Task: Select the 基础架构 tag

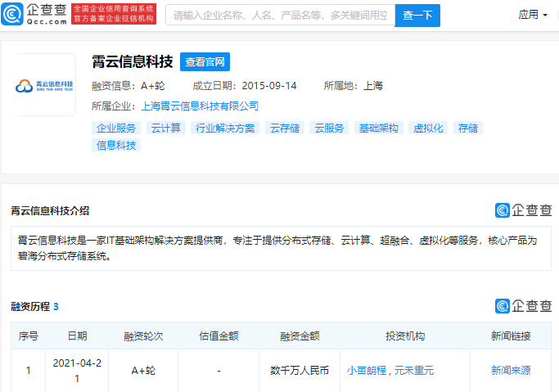Action: [x=379, y=128]
